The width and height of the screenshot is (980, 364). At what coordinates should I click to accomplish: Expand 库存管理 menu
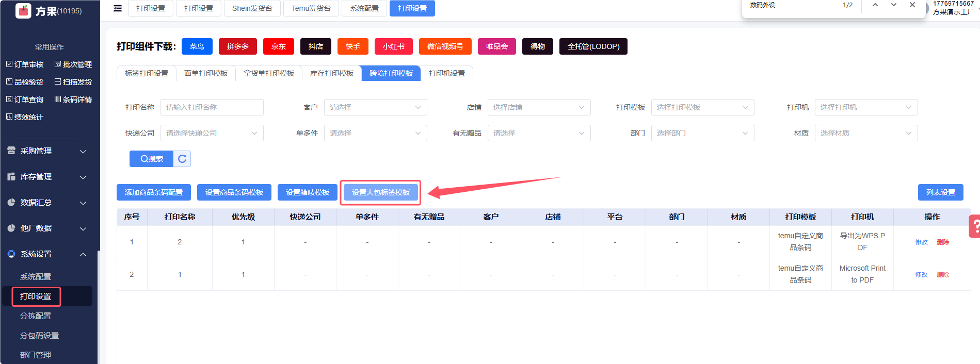(50, 177)
